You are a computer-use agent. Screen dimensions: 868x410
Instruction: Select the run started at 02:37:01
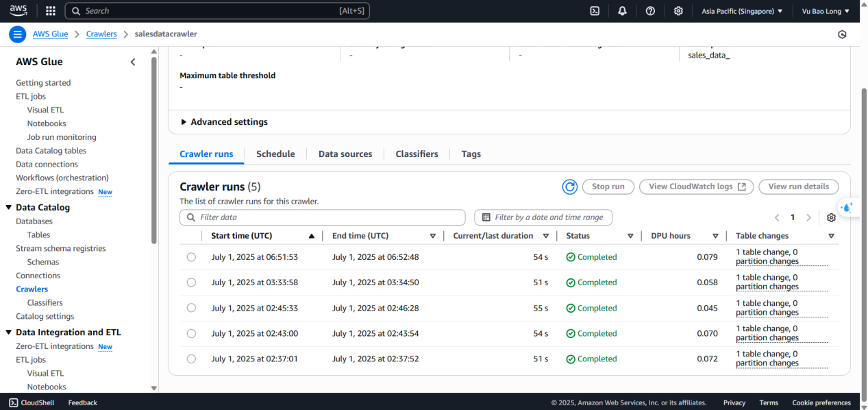point(191,359)
